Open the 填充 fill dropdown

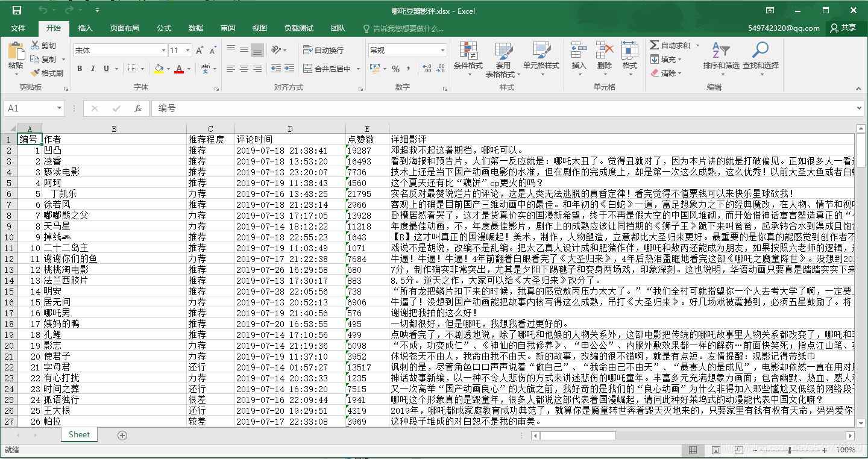(666, 60)
